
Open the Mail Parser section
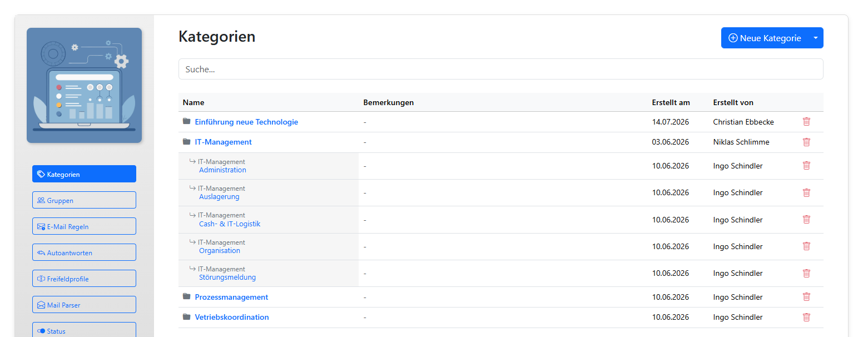click(84, 305)
